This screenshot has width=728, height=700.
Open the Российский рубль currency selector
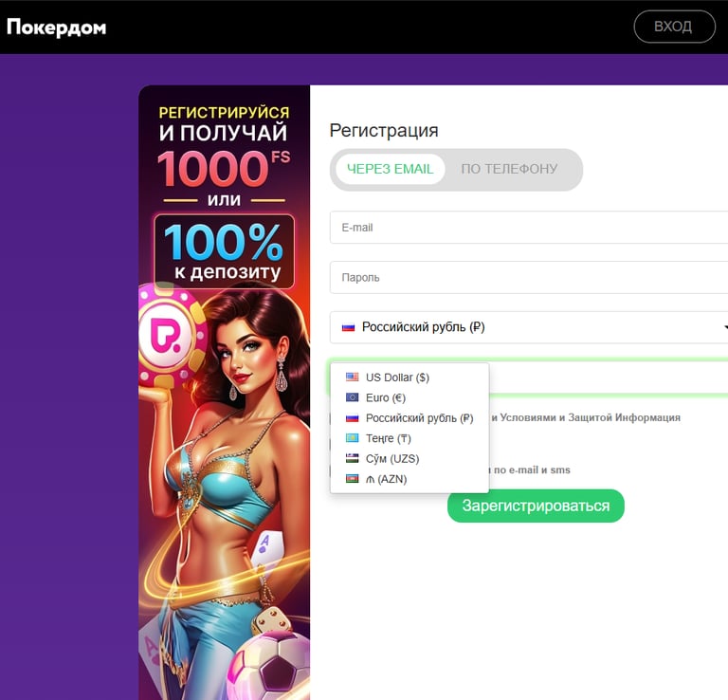528,327
